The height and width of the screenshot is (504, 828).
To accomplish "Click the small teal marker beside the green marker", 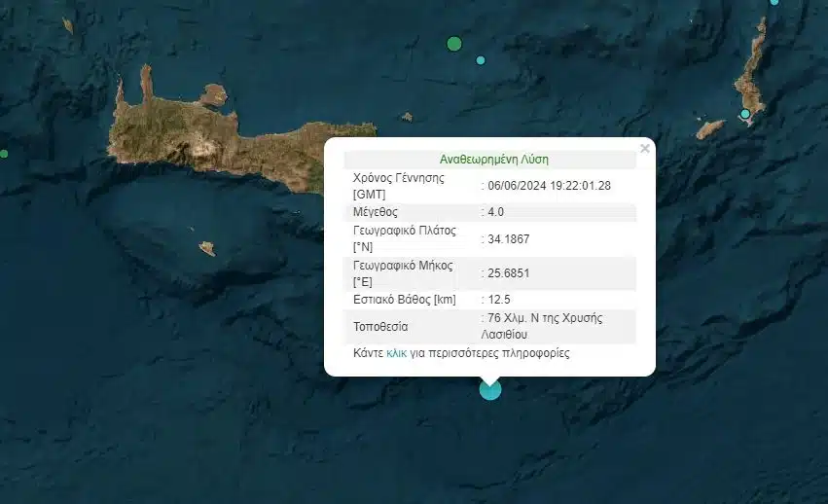I will [480, 60].
